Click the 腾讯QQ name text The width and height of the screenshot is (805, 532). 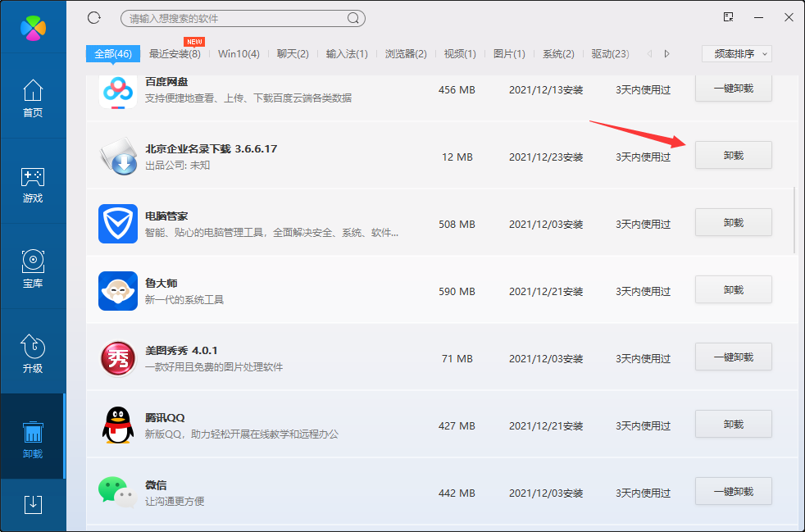[165, 418]
